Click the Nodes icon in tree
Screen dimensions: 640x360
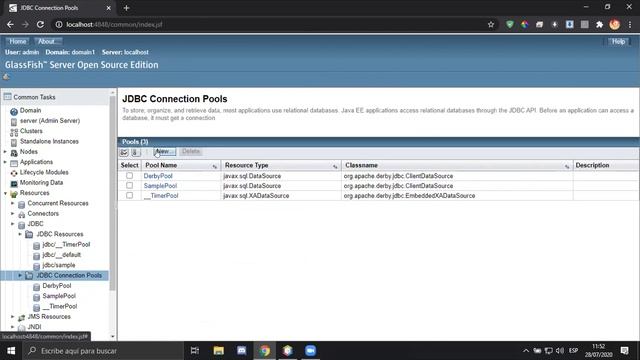(x=14, y=153)
